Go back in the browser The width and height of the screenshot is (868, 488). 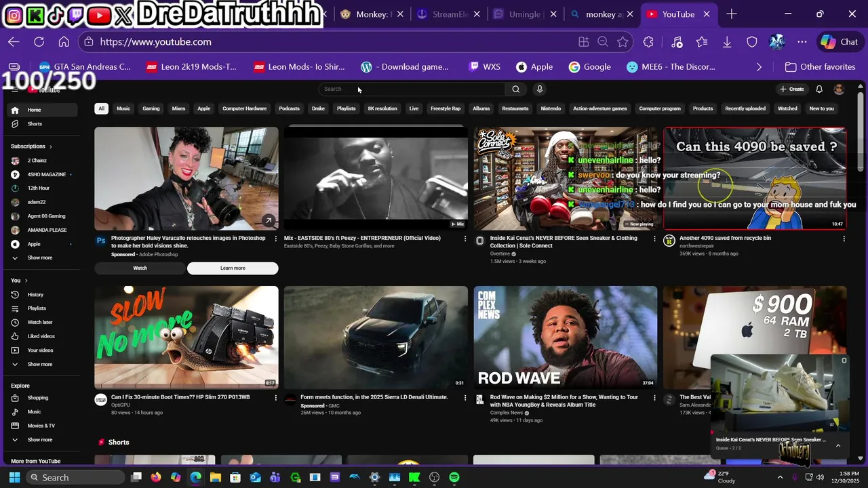(x=14, y=42)
